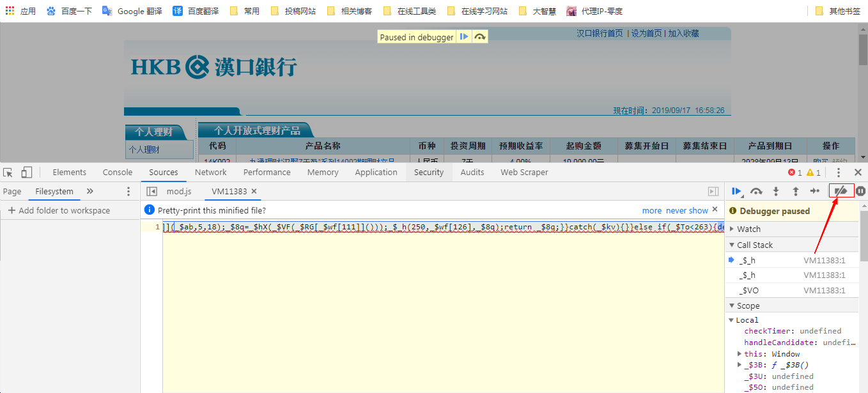Step into next function call
This screenshot has width=868, height=393.
pos(776,191)
